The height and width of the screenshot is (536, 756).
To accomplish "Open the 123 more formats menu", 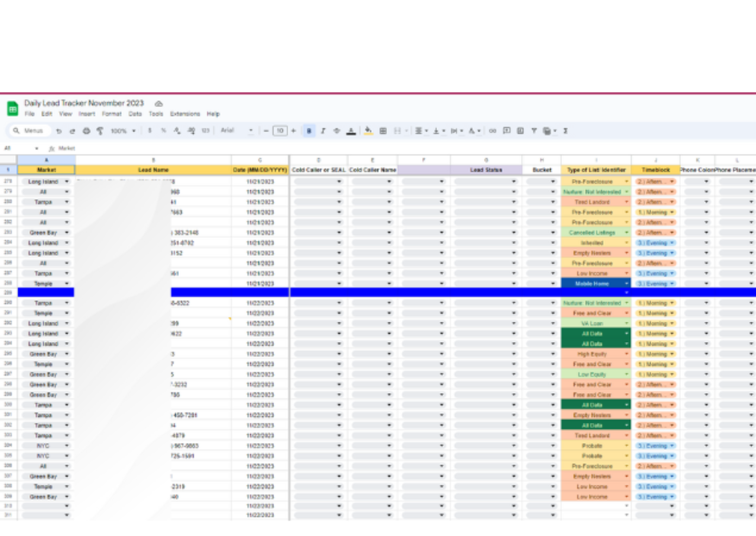I will point(205,131).
